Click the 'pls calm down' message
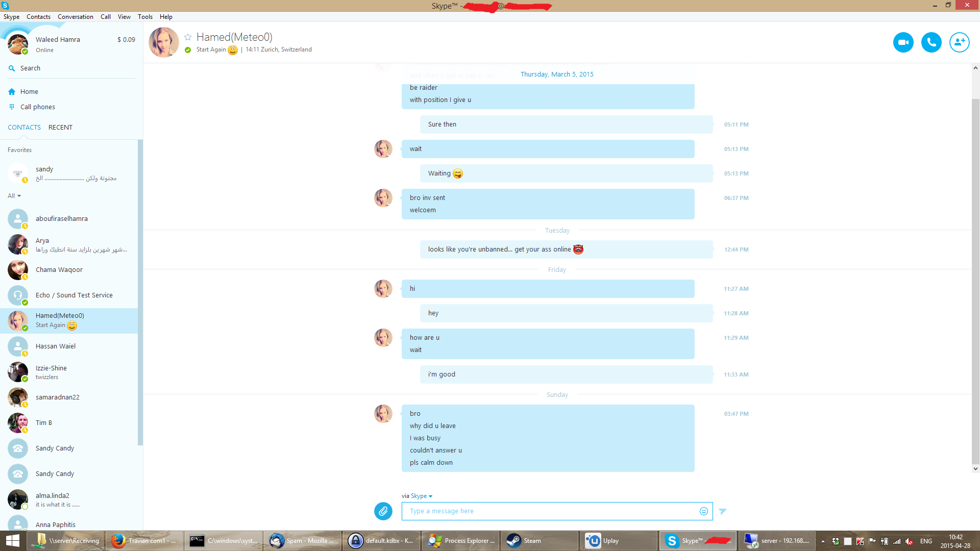 [431, 463]
